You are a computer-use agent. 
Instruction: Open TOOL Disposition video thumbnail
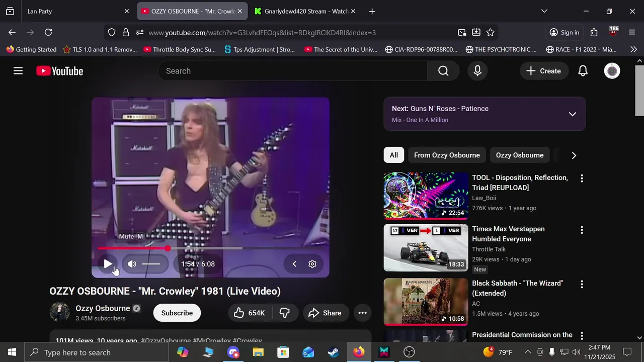pyautogui.click(x=426, y=196)
